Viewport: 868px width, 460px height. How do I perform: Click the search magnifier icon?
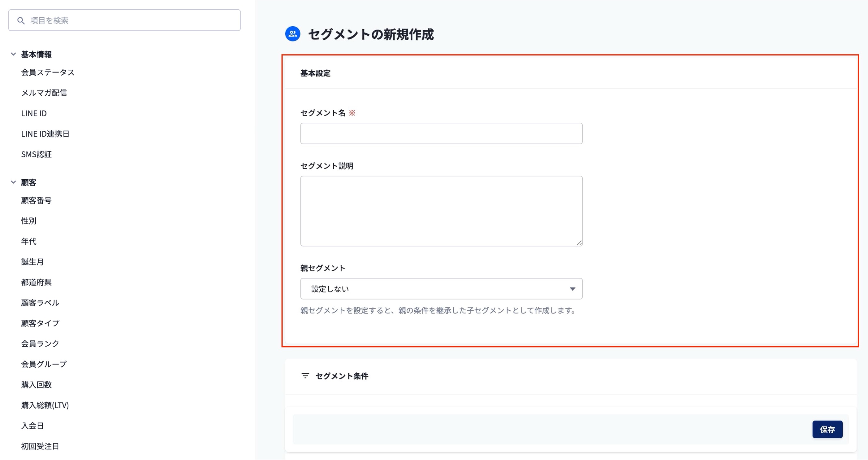[x=21, y=20]
